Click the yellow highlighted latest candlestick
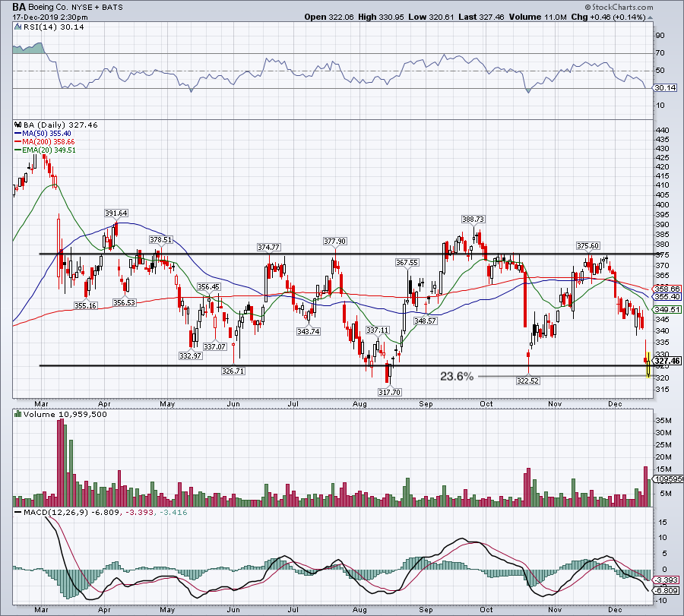The image size is (684, 616). [649, 365]
